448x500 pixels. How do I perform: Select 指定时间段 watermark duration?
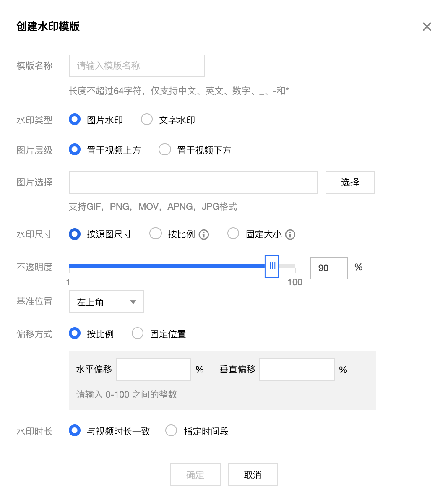click(x=171, y=431)
